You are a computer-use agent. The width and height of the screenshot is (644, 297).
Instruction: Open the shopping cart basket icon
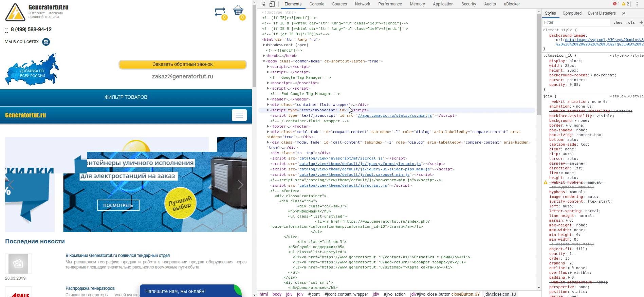[x=238, y=11]
